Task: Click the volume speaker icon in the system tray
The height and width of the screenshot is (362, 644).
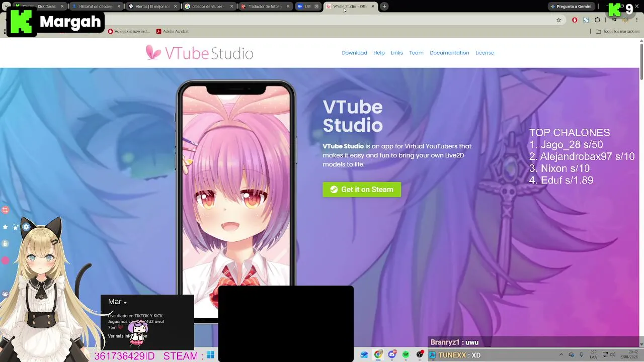Action: tap(612, 355)
